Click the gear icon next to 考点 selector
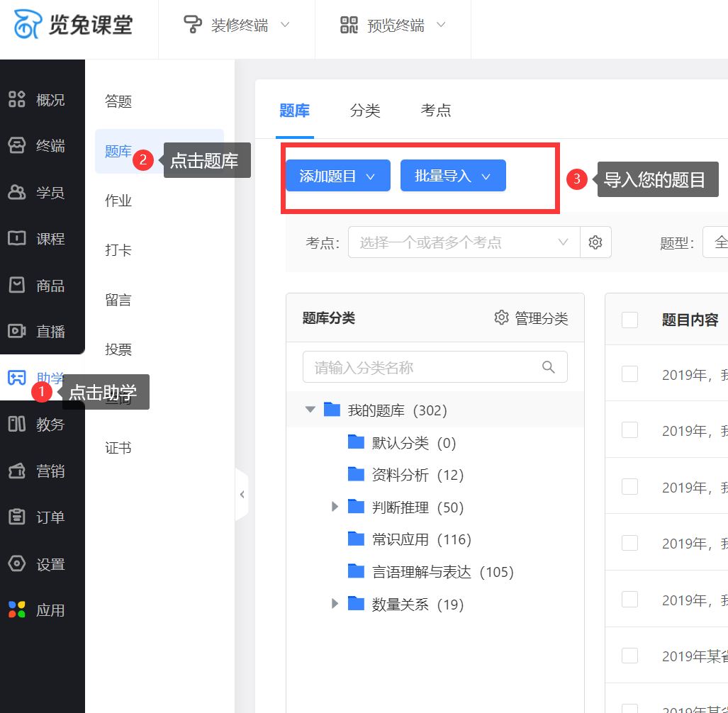 point(595,242)
